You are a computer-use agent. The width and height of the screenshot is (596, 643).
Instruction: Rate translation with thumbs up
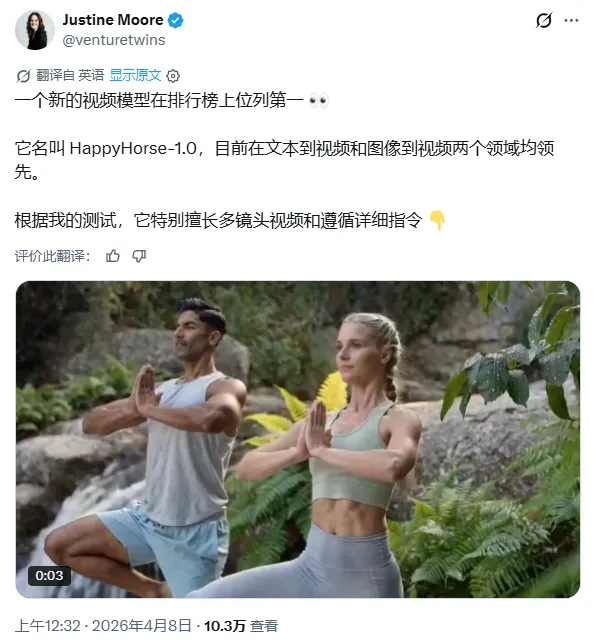click(113, 256)
